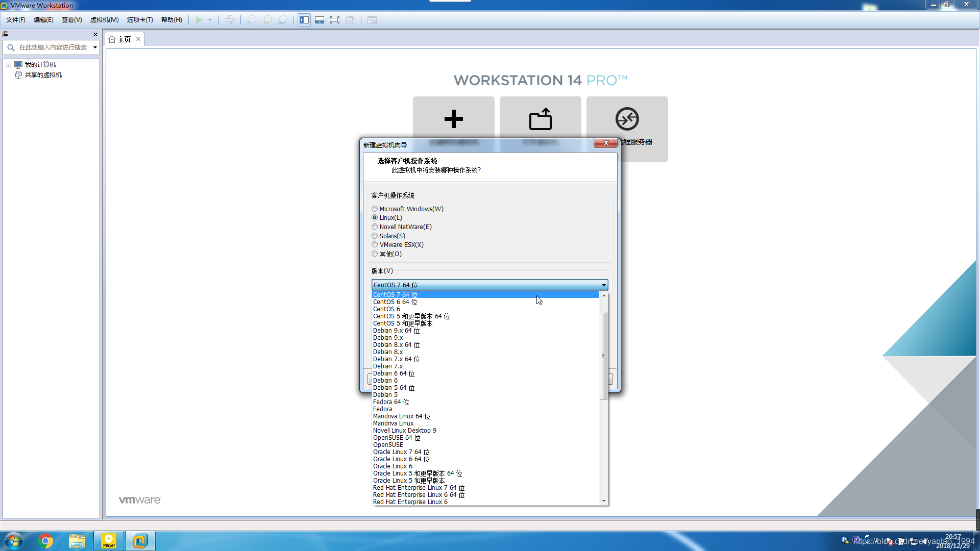The height and width of the screenshot is (551, 980).
Task: Select the Microsoft Windows(W) radio button
Action: pos(375,209)
